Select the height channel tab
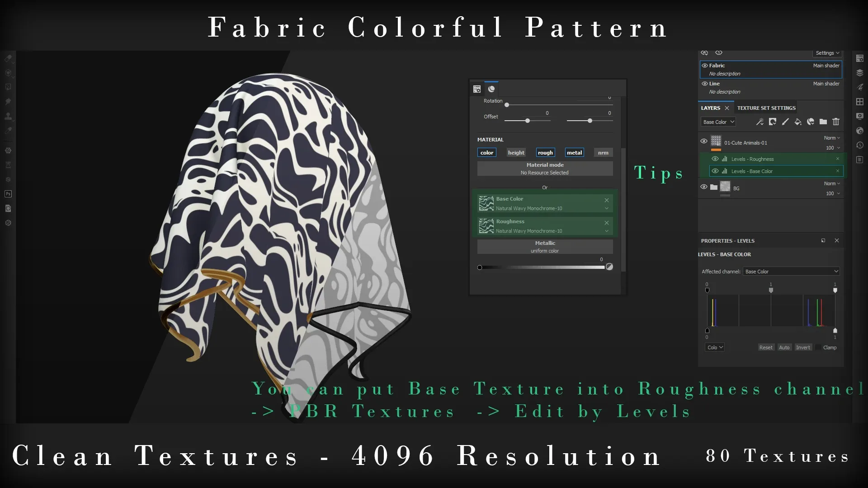This screenshot has width=868, height=488. (x=516, y=153)
